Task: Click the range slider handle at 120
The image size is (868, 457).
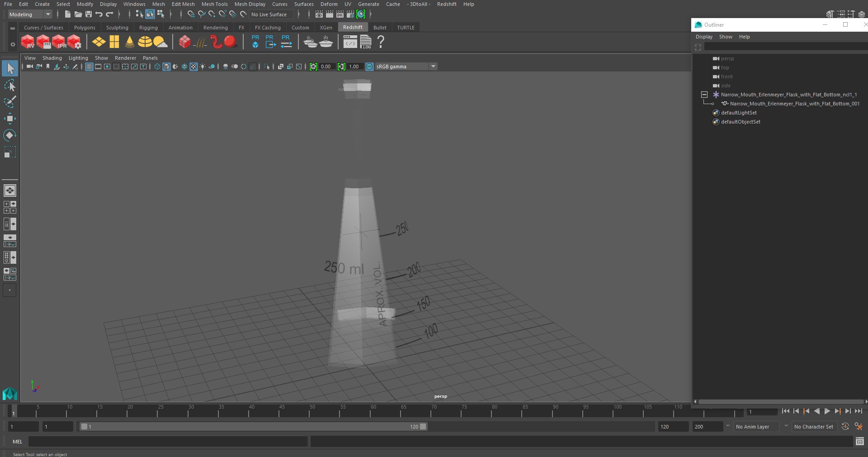Action: click(423, 427)
